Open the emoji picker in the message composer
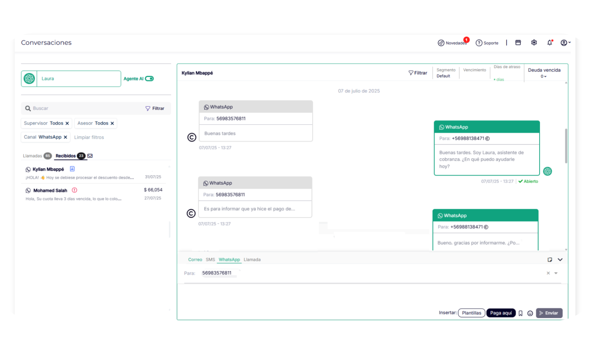Image resolution: width=592 pixels, height=364 pixels. (x=530, y=313)
